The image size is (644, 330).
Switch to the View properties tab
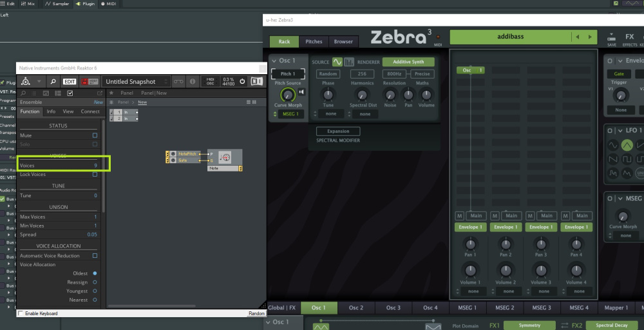point(68,112)
